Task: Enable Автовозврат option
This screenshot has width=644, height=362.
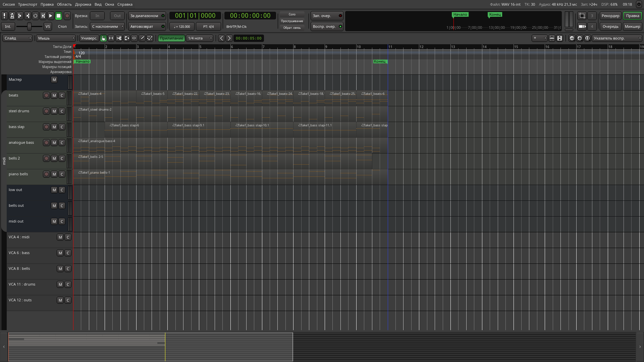Action: [147, 26]
